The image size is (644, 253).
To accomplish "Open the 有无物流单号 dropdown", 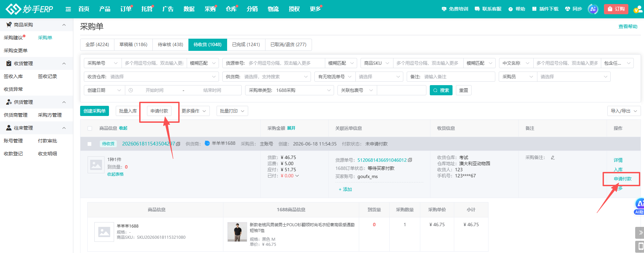I will click(x=335, y=77).
